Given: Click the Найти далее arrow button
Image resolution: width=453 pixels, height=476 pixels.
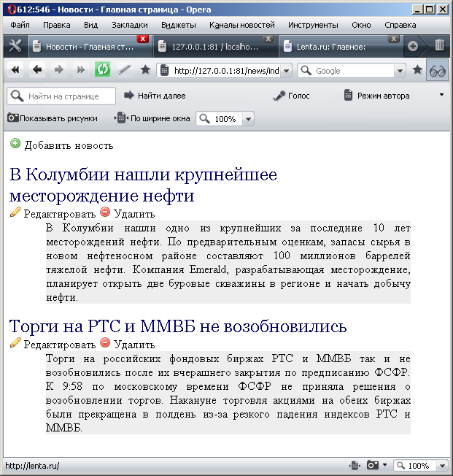Looking at the screenshot, I should coord(155,96).
